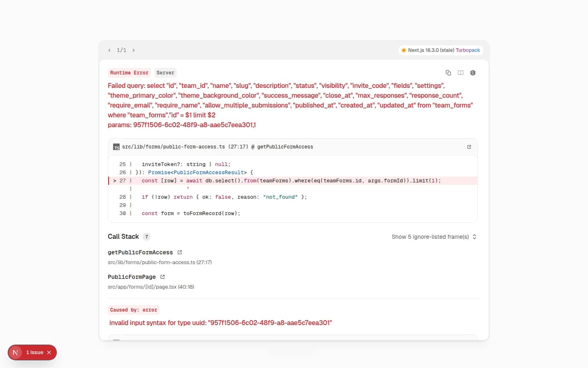Click highlighted code line 27
The width and height of the screenshot is (588, 368).
(x=293, y=181)
